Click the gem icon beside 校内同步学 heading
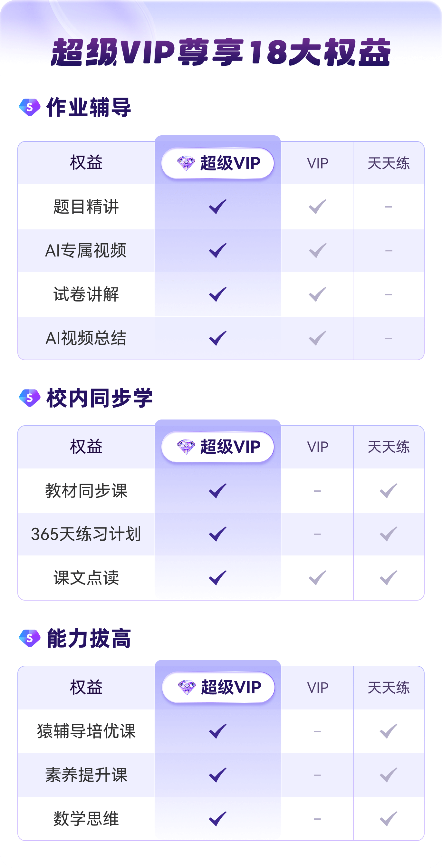This screenshot has height=868, width=442. tap(30, 398)
